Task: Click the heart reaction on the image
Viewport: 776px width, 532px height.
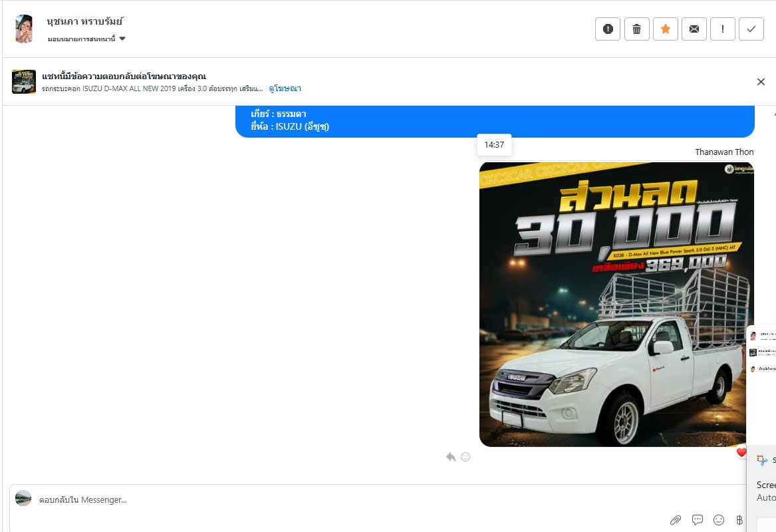Action: click(x=741, y=452)
